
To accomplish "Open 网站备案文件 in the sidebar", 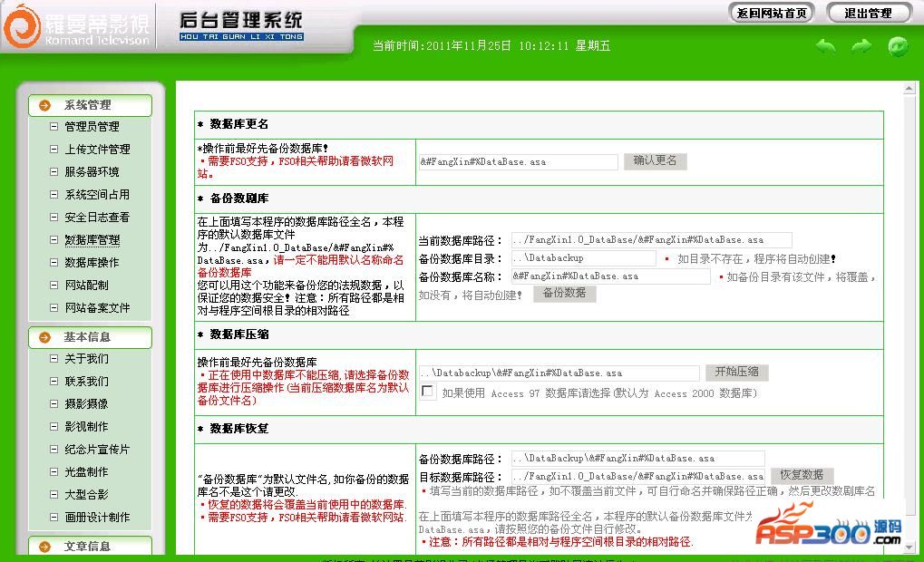I will click(x=97, y=308).
